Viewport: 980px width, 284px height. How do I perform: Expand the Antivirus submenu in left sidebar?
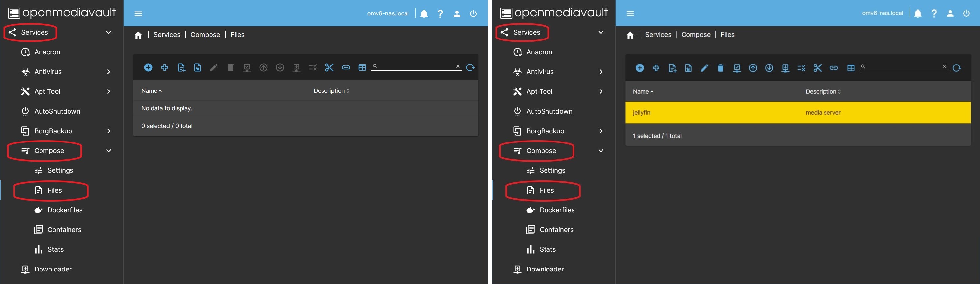(x=109, y=71)
